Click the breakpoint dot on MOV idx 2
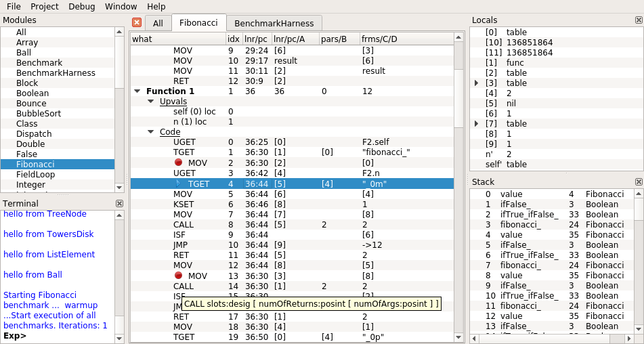644x344 pixels. [178, 163]
